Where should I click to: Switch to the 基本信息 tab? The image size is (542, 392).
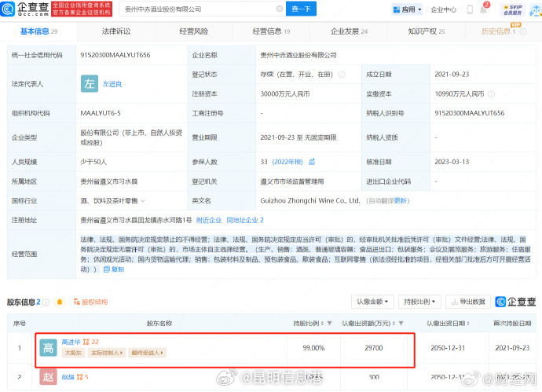38,31
